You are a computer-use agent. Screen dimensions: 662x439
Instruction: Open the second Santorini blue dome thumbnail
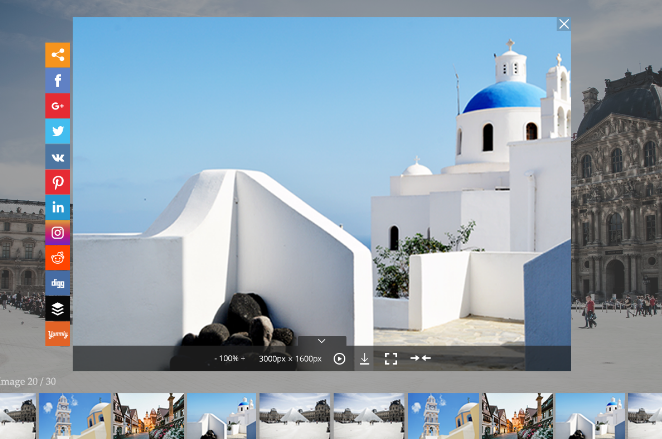(590, 416)
